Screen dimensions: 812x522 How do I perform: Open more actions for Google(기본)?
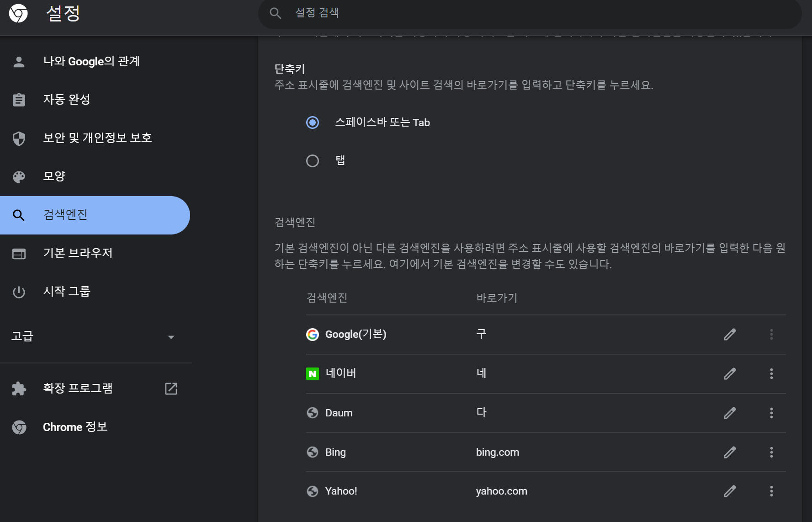click(771, 335)
